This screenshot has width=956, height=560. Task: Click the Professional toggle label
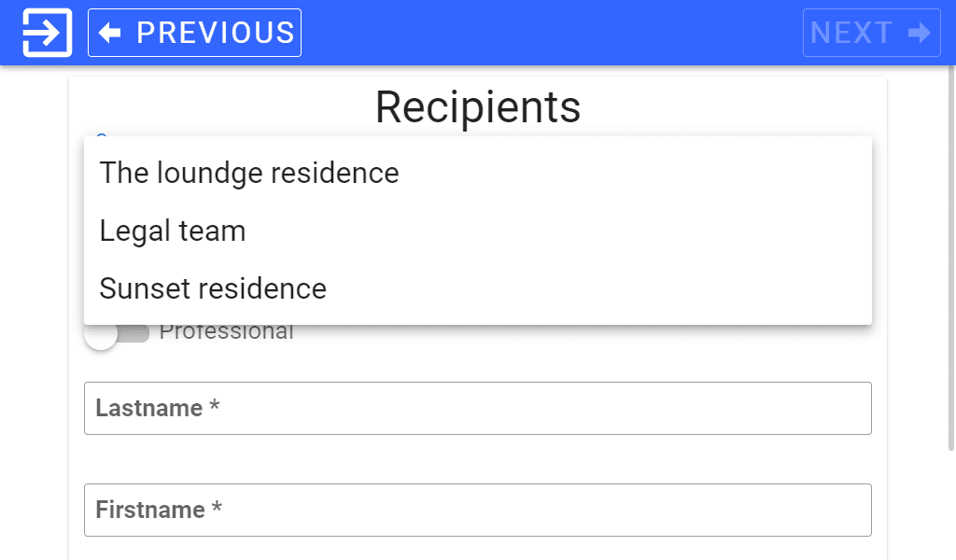click(x=227, y=332)
